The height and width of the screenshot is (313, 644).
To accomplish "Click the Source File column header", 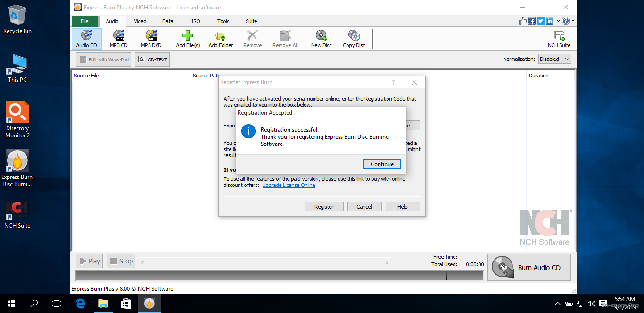I will pyautogui.click(x=131, y=76).
